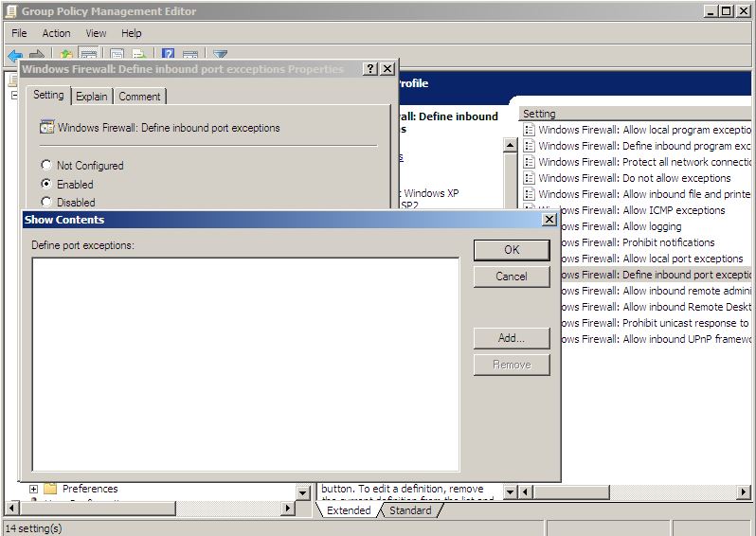Click the icon for Allow local program exceptions
756x536 pixels.
529,130
